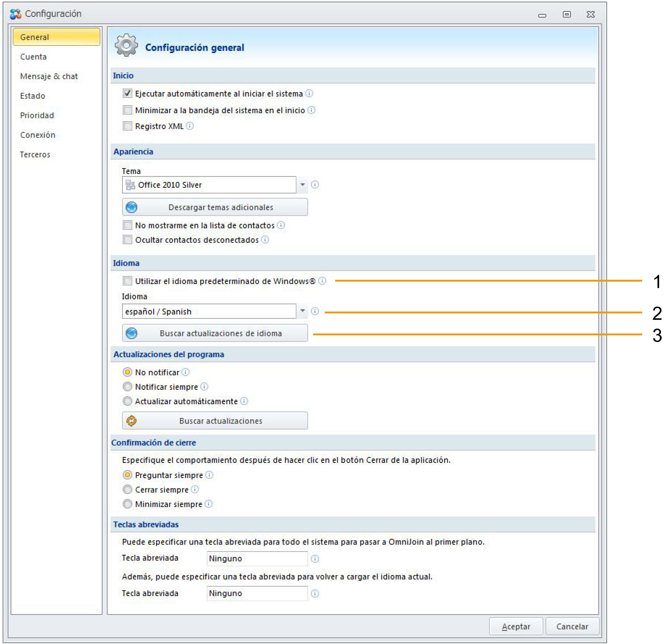This screenshot has height=644, width=665.
Task: Click the first Tecla abreviada Ninguno field
Action: click(x=257, y=558)
